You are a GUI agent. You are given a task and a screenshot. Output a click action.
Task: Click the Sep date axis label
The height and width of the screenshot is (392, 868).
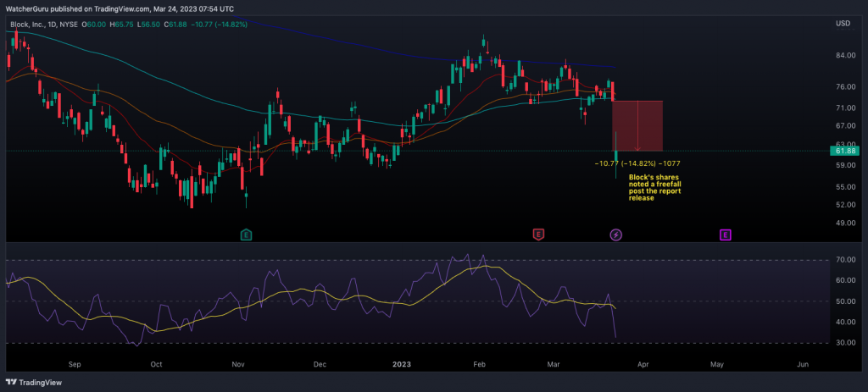[75, 365]
